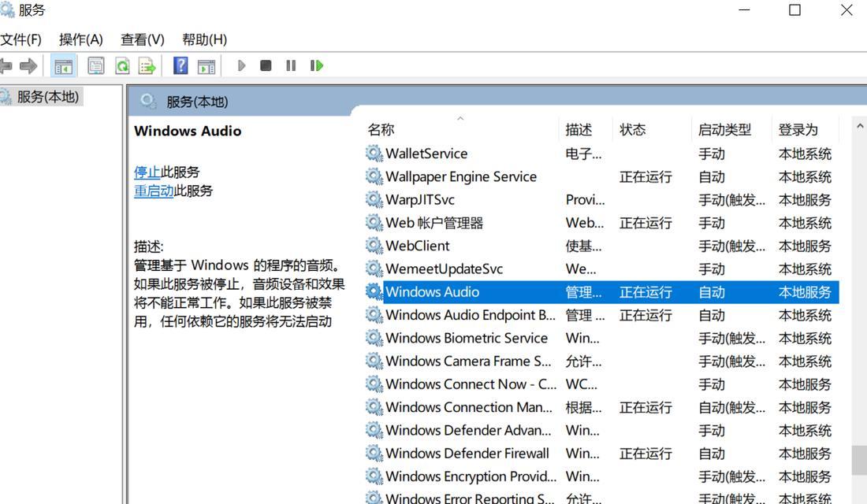867x504 pixels.
Task: Click the gear icon of WalletService row
Action: click(374, 153)
